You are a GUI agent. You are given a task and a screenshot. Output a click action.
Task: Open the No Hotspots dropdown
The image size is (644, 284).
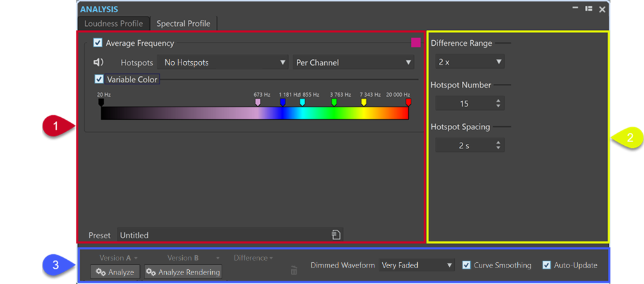[224, 62]
